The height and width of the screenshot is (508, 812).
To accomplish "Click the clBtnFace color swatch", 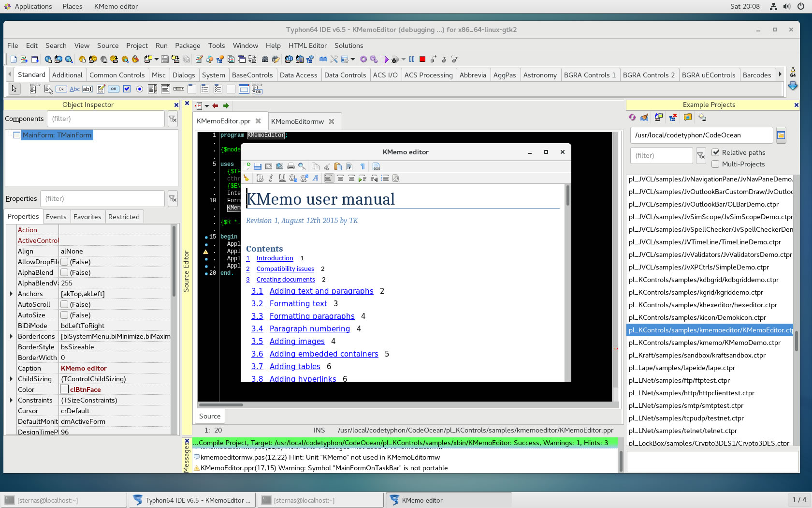I will coord(64,389).
